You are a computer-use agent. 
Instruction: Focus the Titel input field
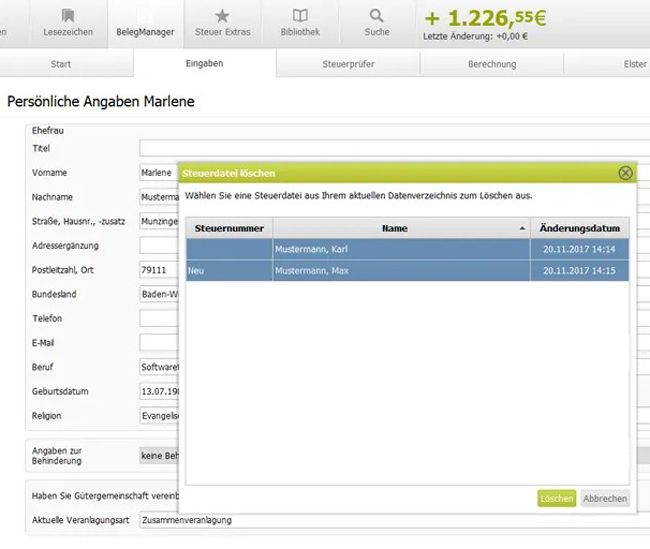(x=395, y=148)
